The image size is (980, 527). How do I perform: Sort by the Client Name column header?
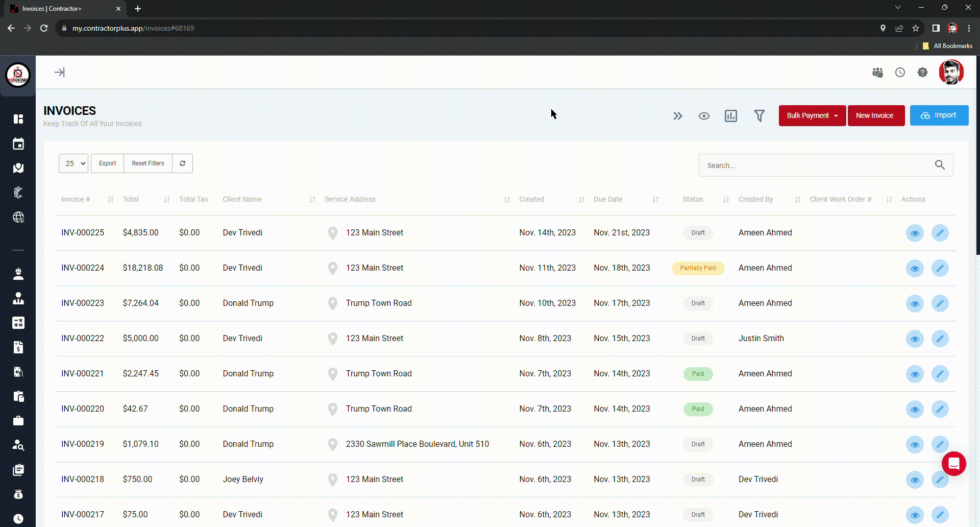click(242, 199)
